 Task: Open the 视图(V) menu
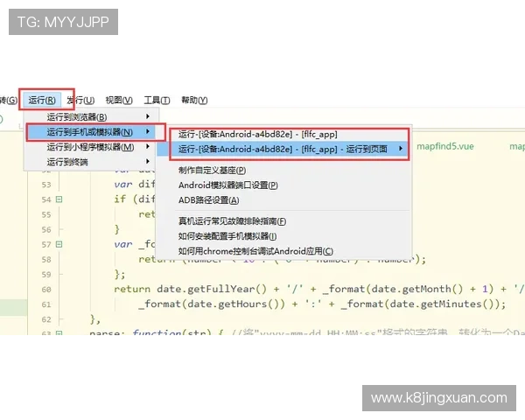[119, 100]
